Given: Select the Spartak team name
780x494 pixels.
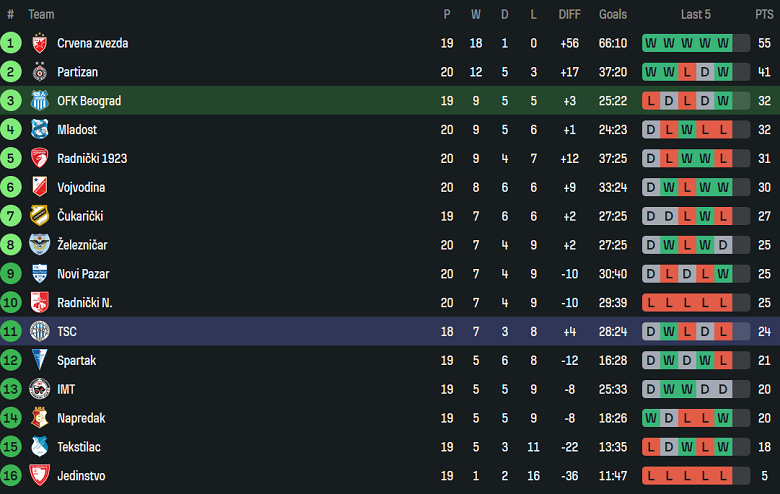Looking at the screenshot, I should tap(75, 360).
